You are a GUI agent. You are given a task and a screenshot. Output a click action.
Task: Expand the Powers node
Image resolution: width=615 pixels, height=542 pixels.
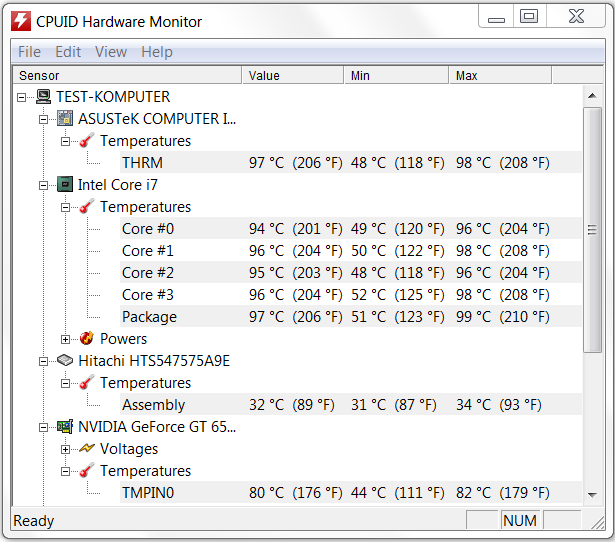tap(66, 339)
